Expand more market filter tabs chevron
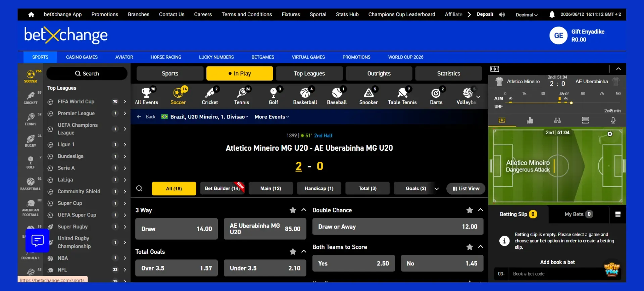 (x=437, y=189)
